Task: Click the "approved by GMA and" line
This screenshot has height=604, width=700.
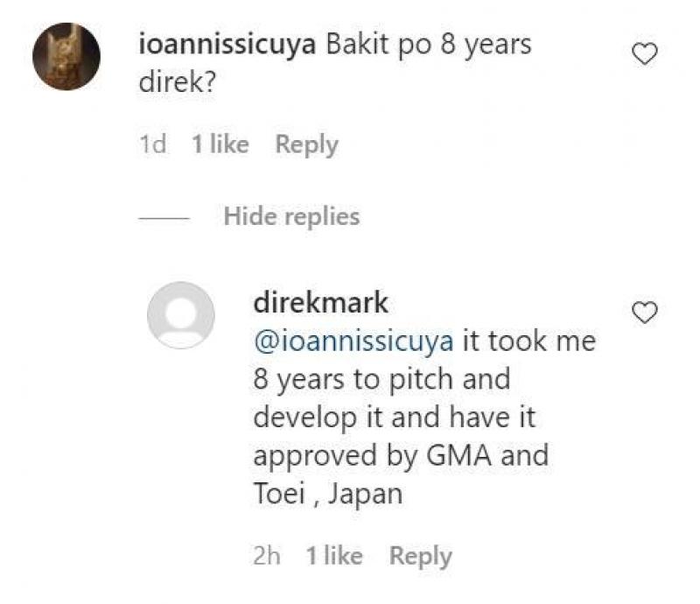Action: point(401,456)
